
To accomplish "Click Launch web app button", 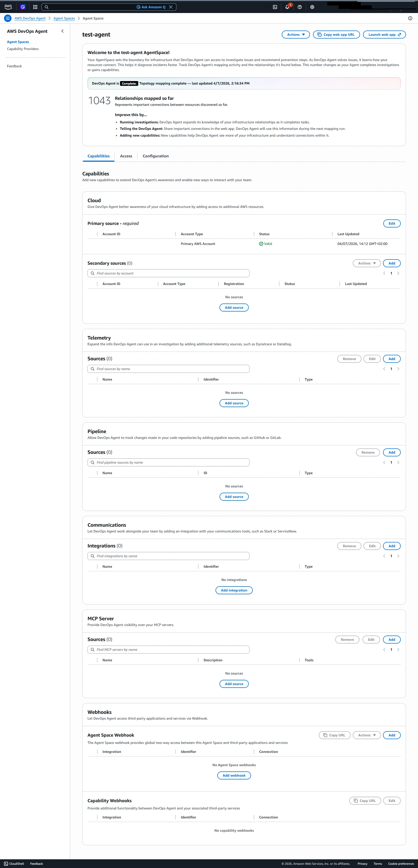I will coord(384,34).
